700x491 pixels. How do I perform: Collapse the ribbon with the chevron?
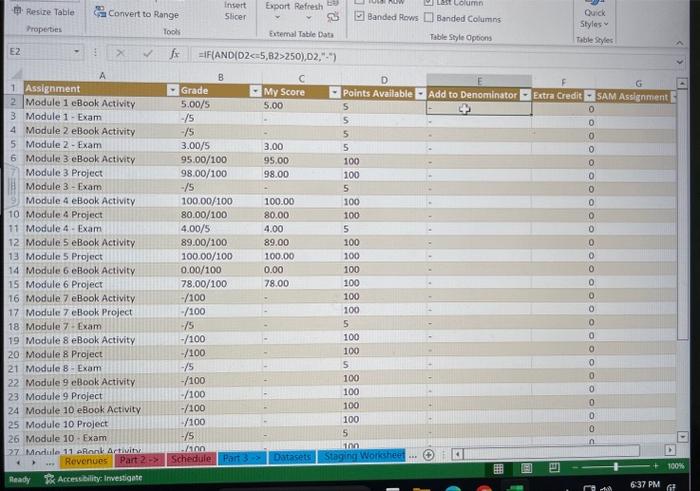pyautogui.click(x=679, y=43)
